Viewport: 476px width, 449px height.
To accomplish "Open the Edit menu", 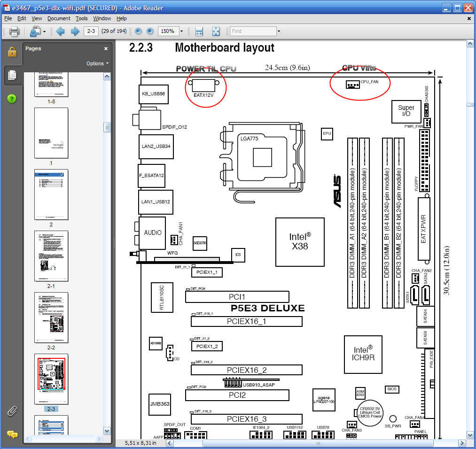I will [22, 18].
